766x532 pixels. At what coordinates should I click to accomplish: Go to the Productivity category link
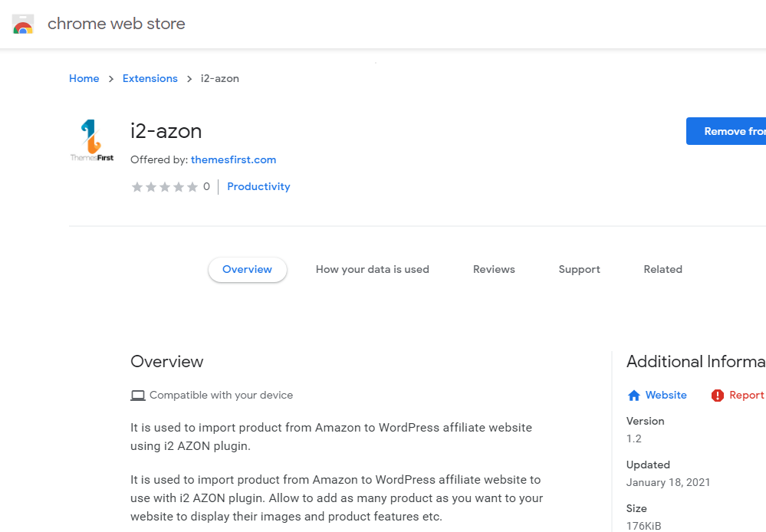[x=258, y=187]
